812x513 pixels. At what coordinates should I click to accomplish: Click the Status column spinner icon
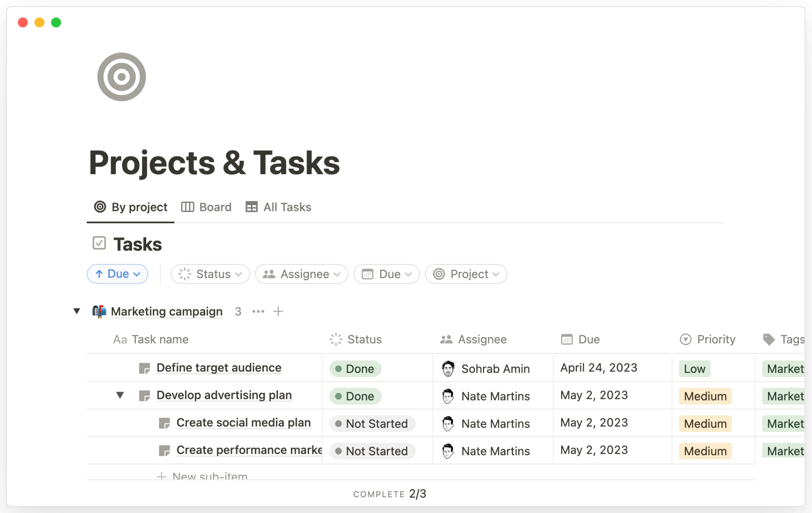coord(336,339)
